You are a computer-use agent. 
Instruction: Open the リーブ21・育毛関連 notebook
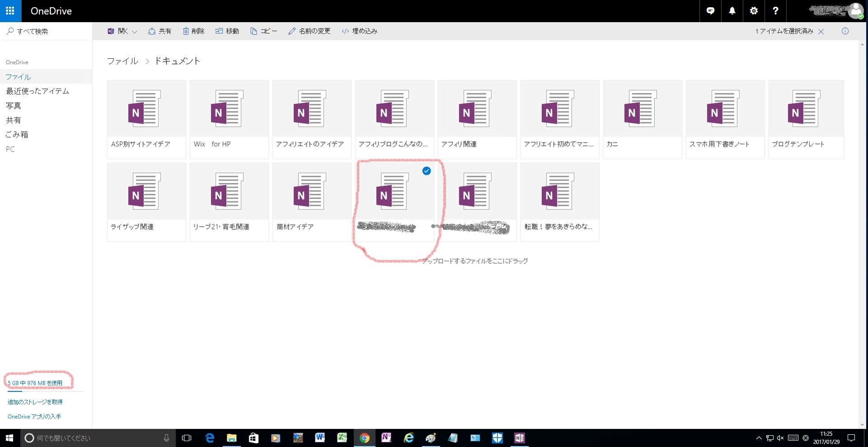tap(229, 202)
